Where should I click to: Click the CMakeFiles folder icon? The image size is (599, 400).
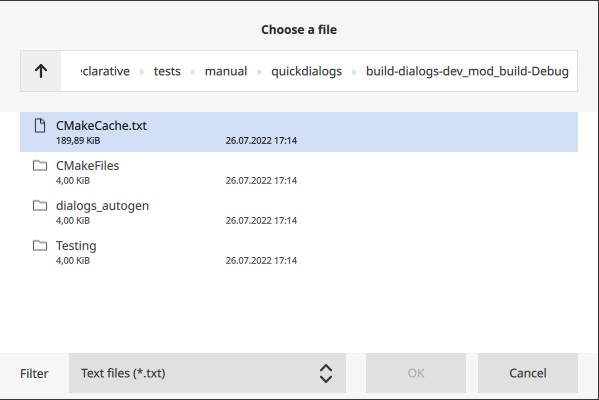pos(40,165)
